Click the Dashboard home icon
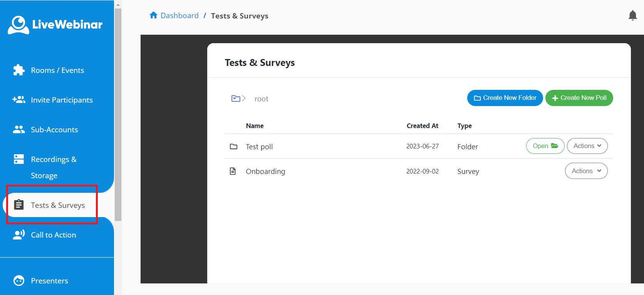Viewport: 644px width, 295px height. (153, 15)
